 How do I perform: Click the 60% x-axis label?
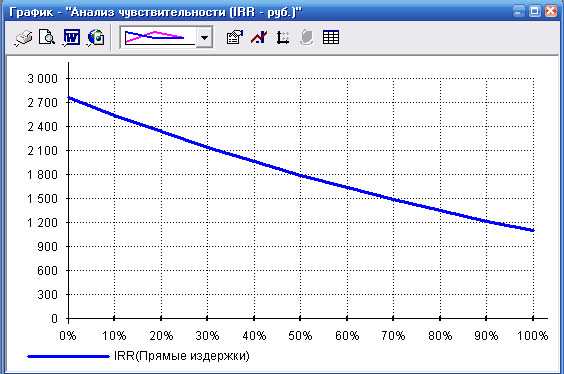point(347,336)
